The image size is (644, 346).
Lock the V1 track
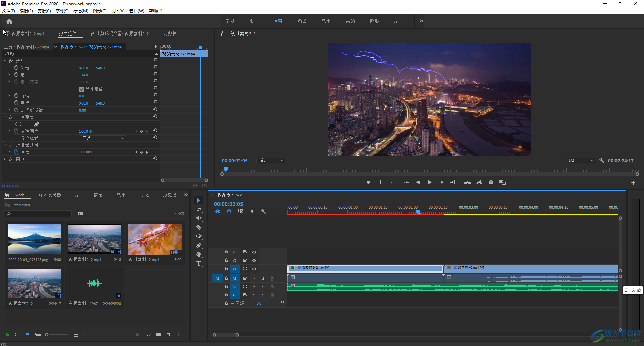pos(226,269)
